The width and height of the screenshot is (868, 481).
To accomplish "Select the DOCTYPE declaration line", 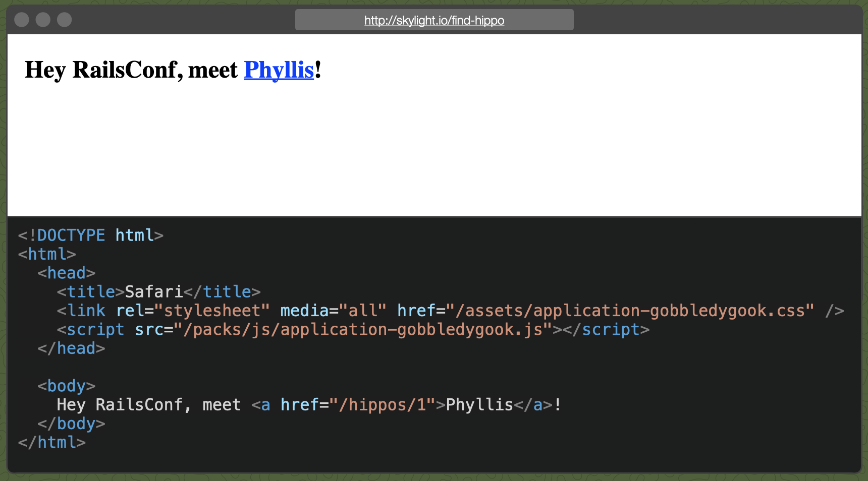I will click(90, 235).
